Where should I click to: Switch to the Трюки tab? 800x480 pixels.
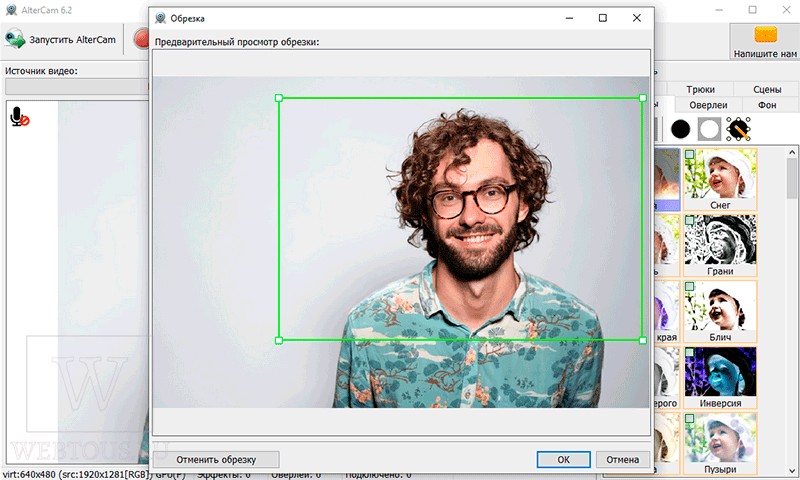pyautogui.click(x=700, y=89)
